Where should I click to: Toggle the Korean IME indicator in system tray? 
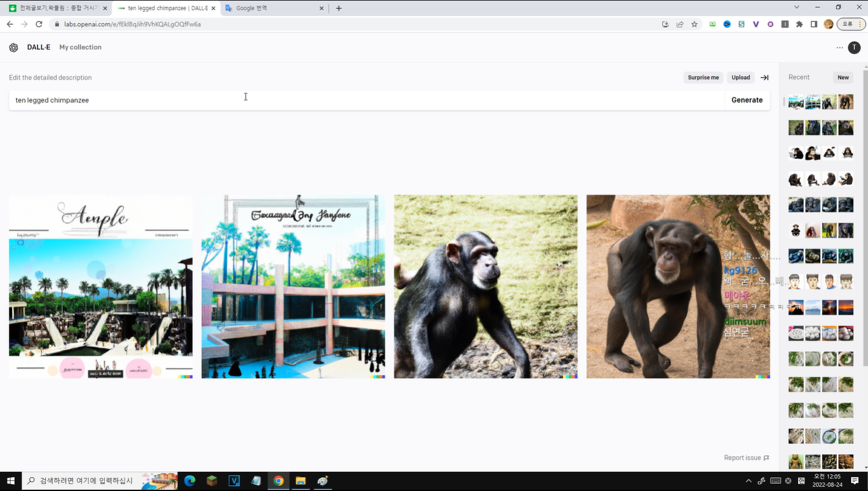click(x=801, y=481)
